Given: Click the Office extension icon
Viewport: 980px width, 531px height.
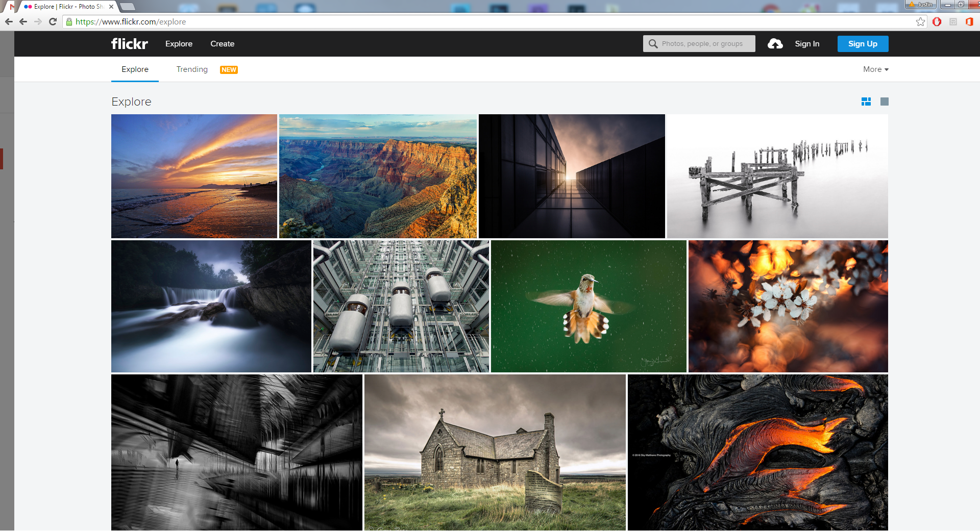Looking at the screenshot, I should tap(969, 21).
